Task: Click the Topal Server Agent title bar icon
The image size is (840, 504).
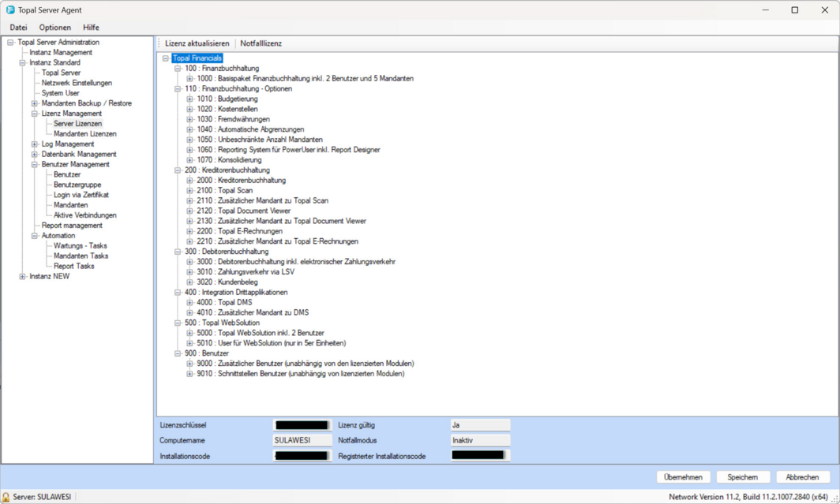Action: pyautogui.click(x=10, y=10)
